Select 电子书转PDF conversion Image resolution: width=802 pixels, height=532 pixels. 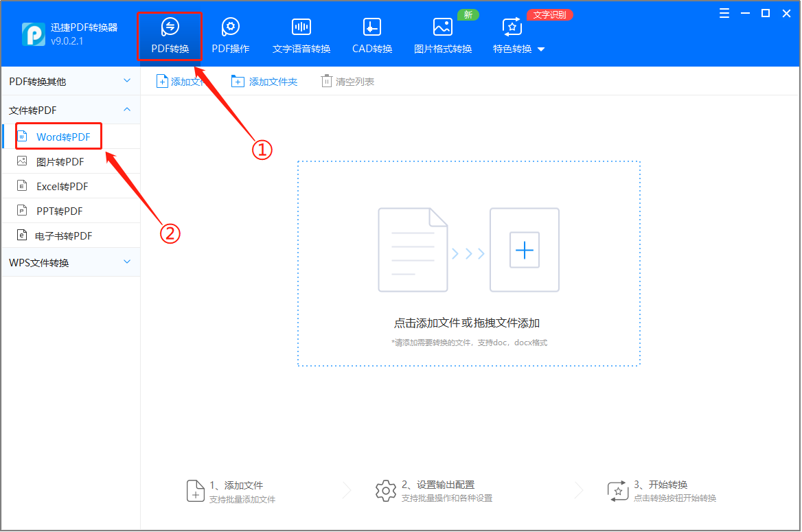71,236
